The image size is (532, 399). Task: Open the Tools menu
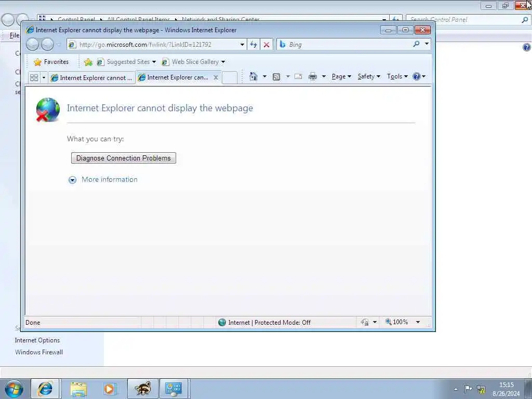pyautogui.click(x=397, y=76)
